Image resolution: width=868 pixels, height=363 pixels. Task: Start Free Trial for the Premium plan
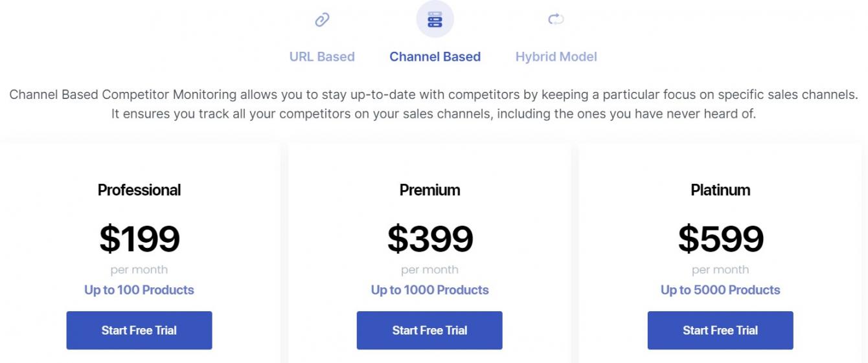(x=429, y=330)
